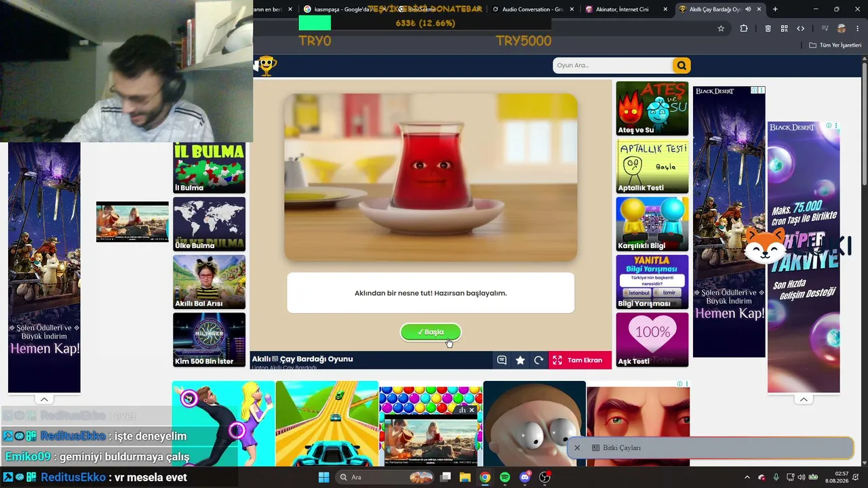Switch to the kasımpaşa Google tab
The height and width of the screenshot is (488, 868).
341,9
